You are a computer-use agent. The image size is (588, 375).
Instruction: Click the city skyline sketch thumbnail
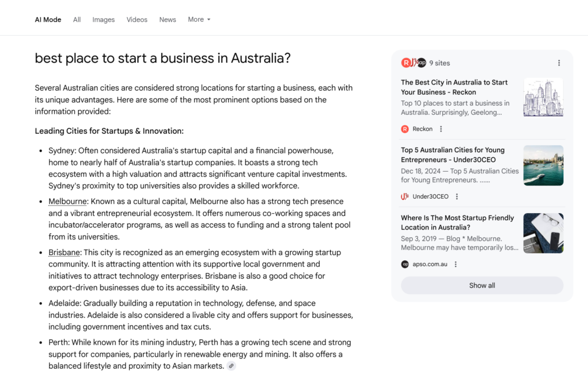pos(543,97)
